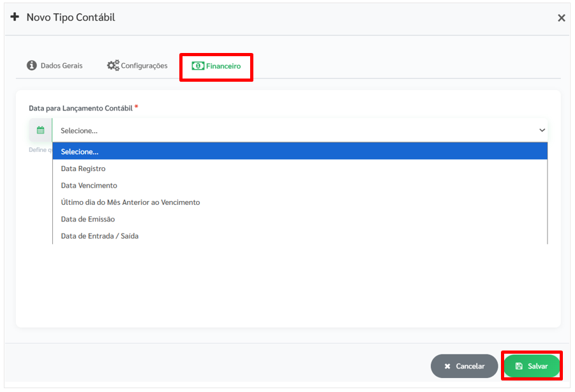Close the Novo Tipo Contábil dialog
This screenshot has height=392, width=575.
561,18
